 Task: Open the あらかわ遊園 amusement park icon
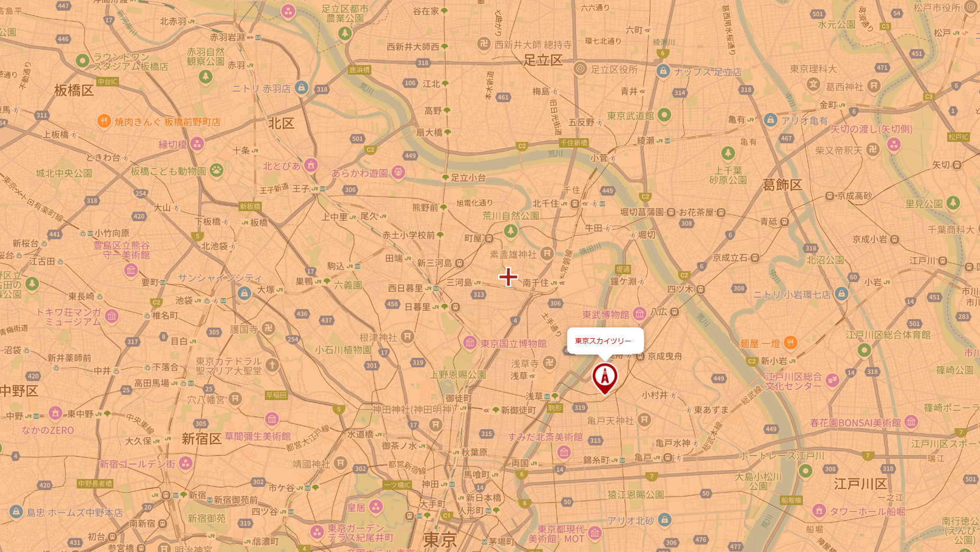(398, 172)
